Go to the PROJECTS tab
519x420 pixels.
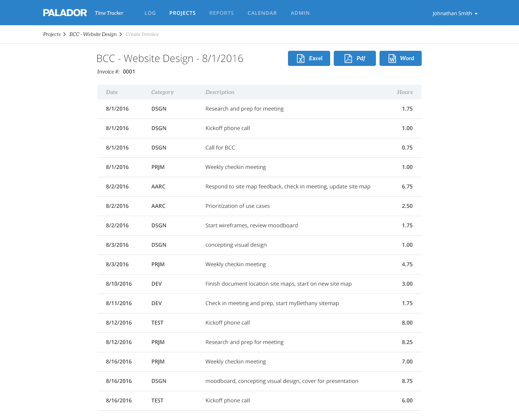click(x=182, y=13)
